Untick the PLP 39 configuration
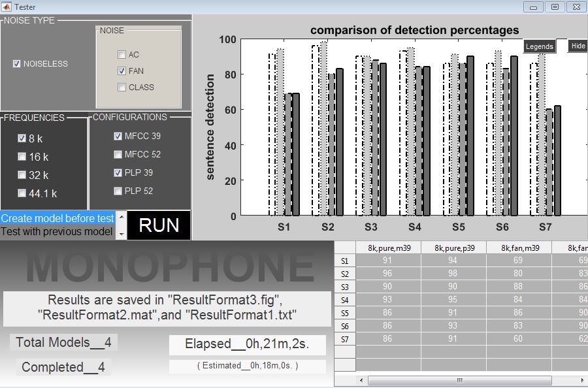588x388 pixels. point(118,173)
